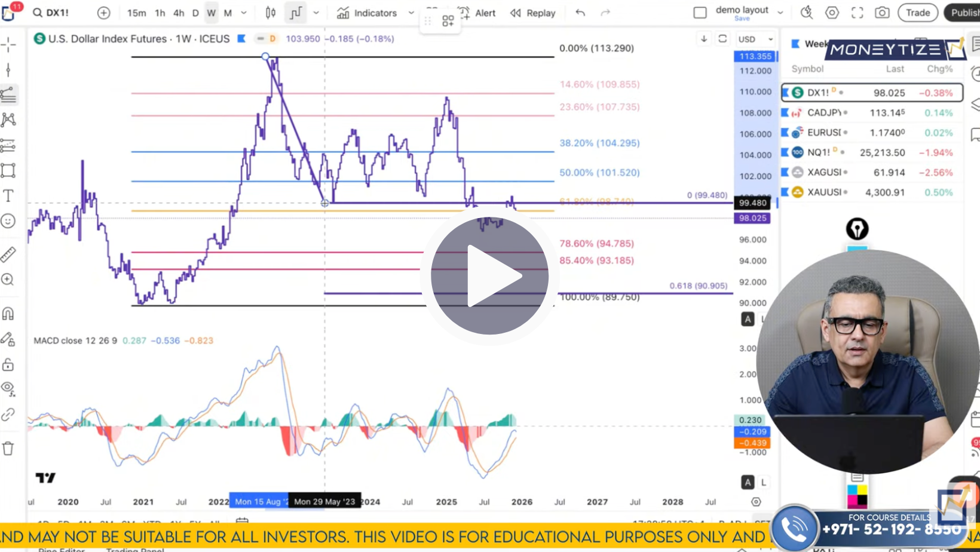Pick the Ruler measurement tool
Viewport: 980px width, 552px height.
[x=8, y=253]
